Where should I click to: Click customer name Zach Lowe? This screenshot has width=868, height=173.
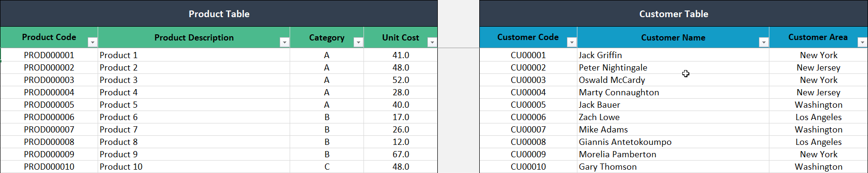click(673, 117)
